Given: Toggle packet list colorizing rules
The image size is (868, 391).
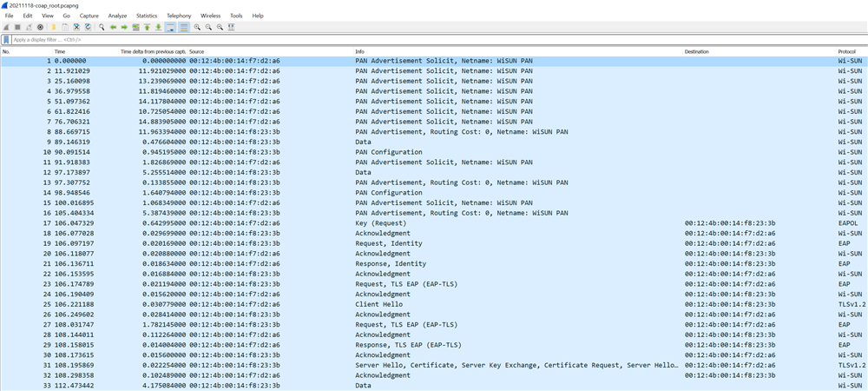Looking at the screenshot, I should point(184,27).
